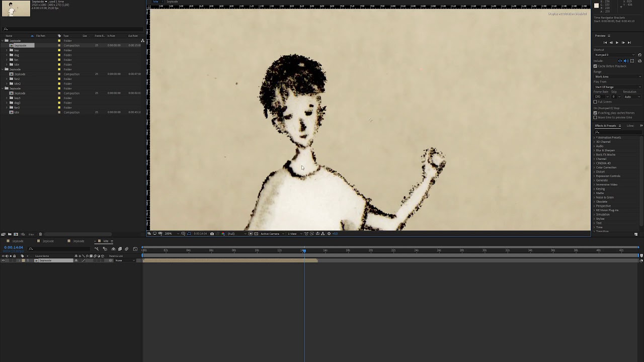
Task: Enable Move time to preview time
Action: click(595, 118)
